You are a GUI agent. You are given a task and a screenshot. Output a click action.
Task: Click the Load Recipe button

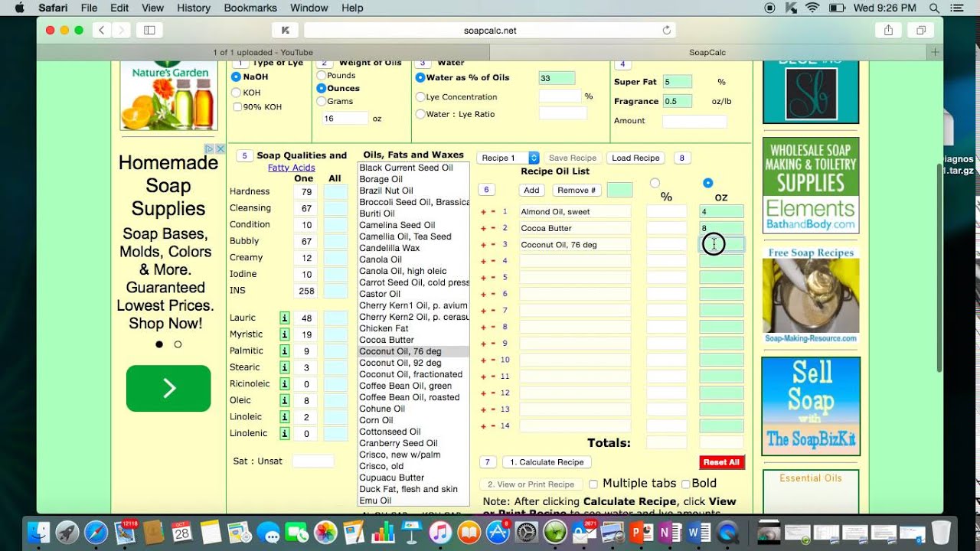pyautogui.click(x=635, y=158)
